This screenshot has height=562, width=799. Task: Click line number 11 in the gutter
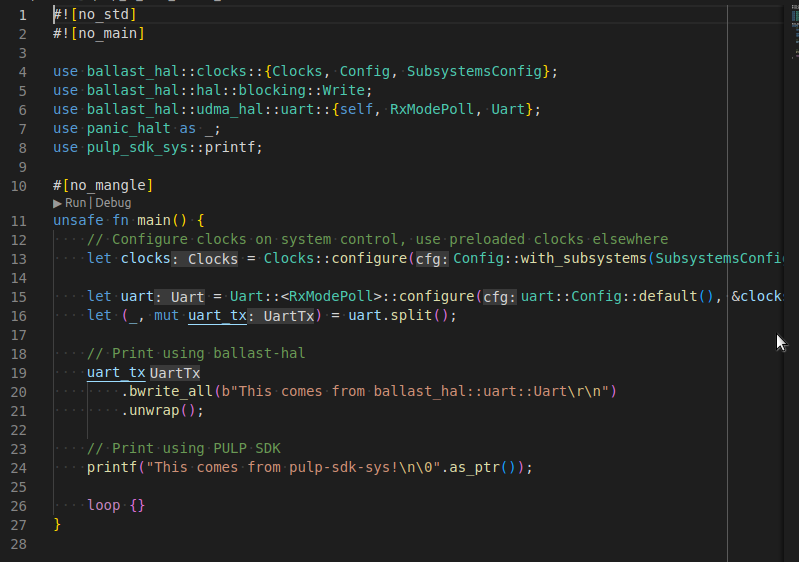pos(19,220)
